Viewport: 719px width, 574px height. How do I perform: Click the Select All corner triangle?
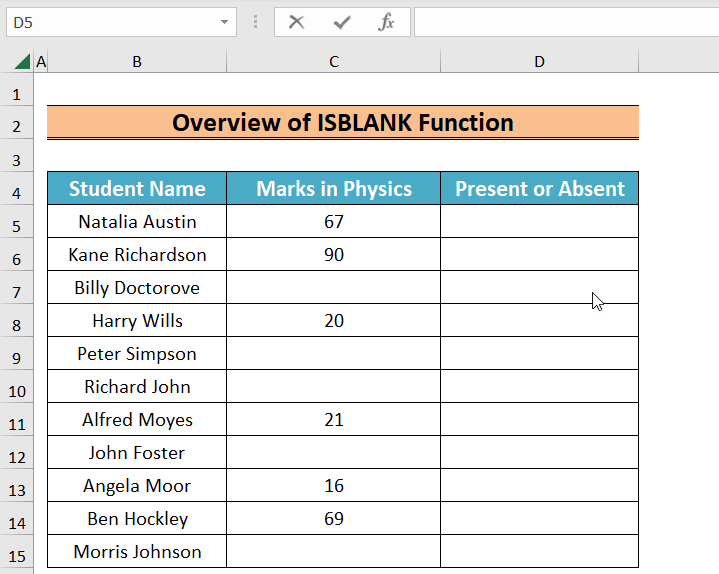point(21,62)
